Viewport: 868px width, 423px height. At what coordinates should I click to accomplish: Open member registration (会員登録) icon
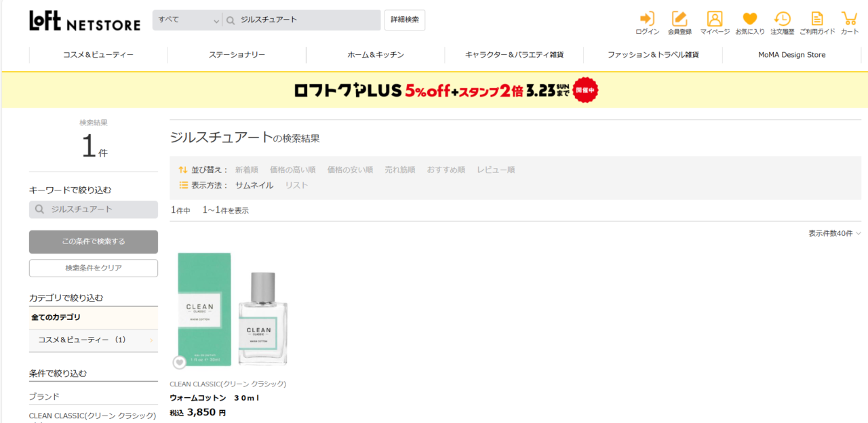(x=679, y=19)
